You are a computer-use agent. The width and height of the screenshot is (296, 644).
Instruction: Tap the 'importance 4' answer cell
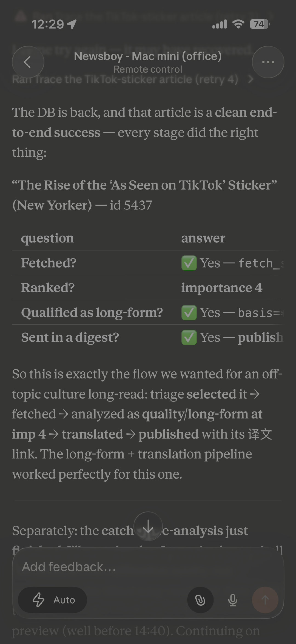coord(222,288)
